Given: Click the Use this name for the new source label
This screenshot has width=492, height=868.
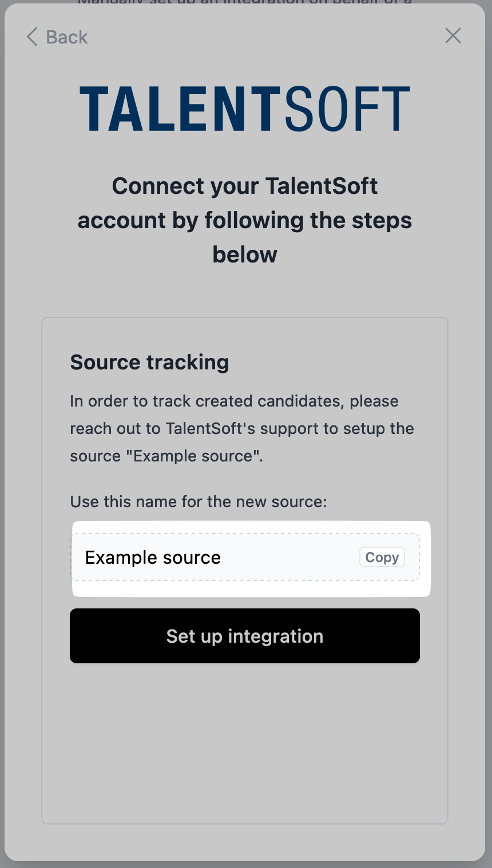Looking at the screenshot, I should [x=199, y=501].
